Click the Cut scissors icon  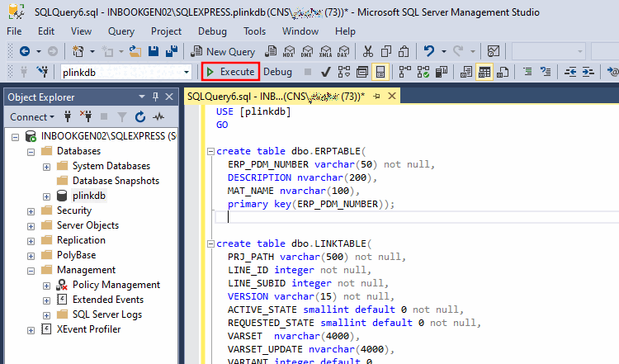point(368,51)
